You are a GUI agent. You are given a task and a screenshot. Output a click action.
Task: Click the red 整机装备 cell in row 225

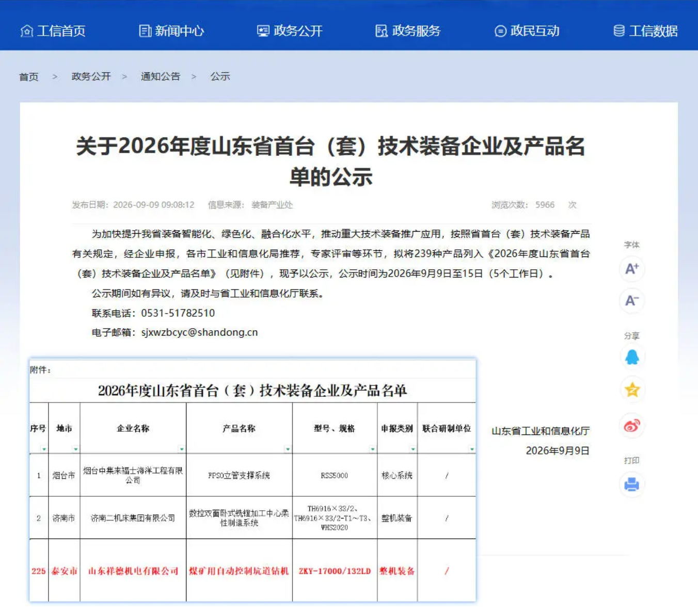point(397,571)
